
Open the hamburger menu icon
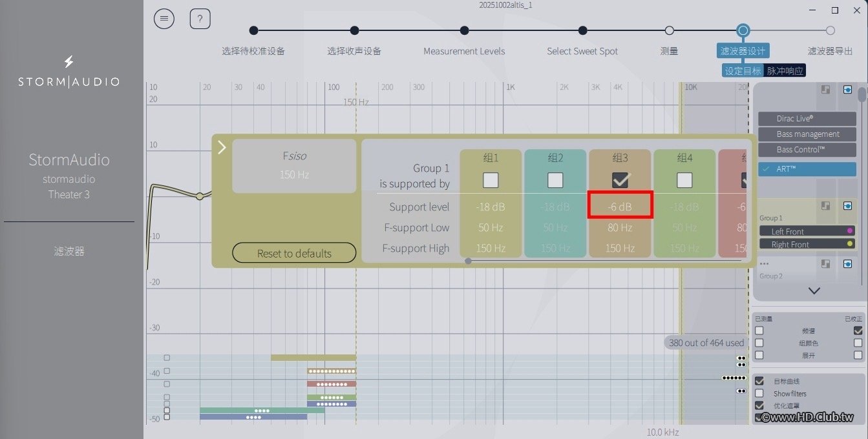point(164,19)
